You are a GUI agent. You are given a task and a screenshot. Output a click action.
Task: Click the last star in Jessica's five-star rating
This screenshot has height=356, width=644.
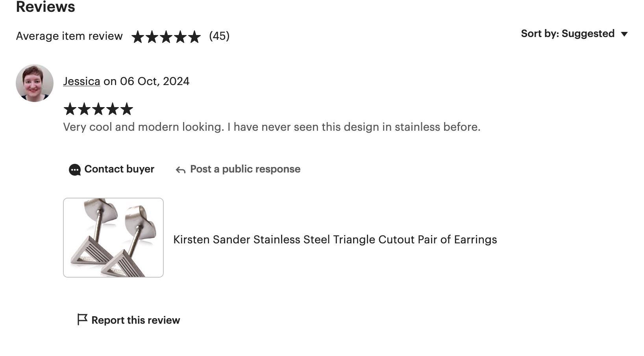[126, 109]
